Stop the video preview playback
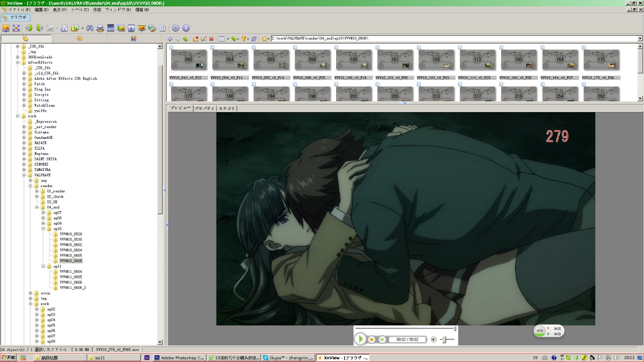 click(x=372, y=339)
